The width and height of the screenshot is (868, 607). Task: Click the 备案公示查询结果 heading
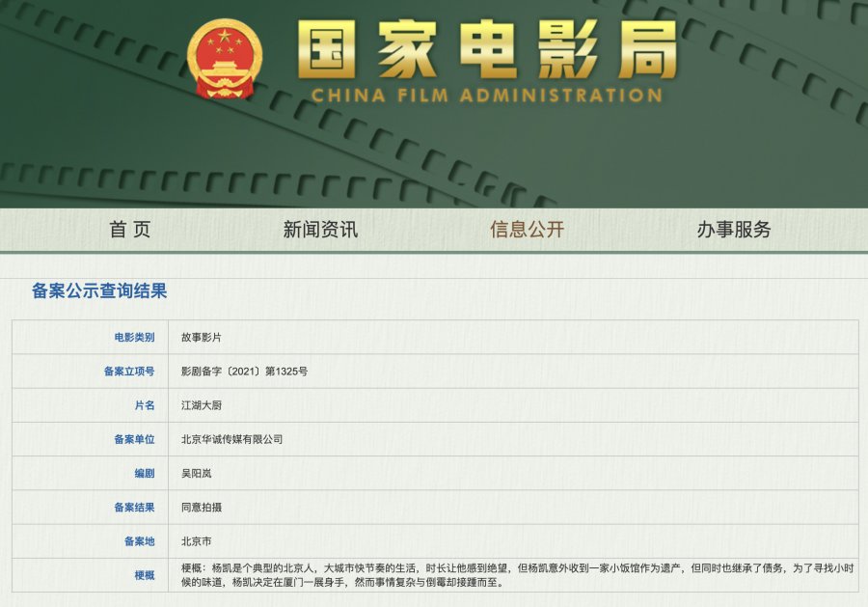pos(99,290)
